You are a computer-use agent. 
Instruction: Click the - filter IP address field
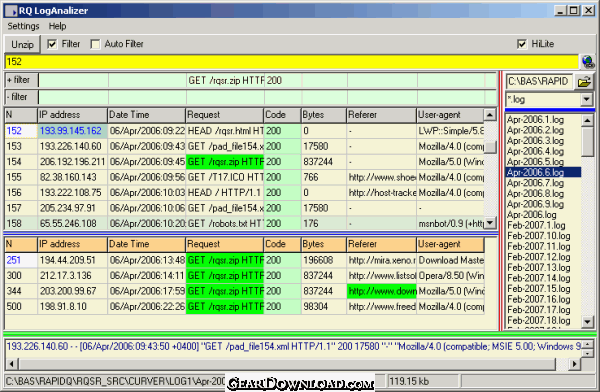point(73,97)
